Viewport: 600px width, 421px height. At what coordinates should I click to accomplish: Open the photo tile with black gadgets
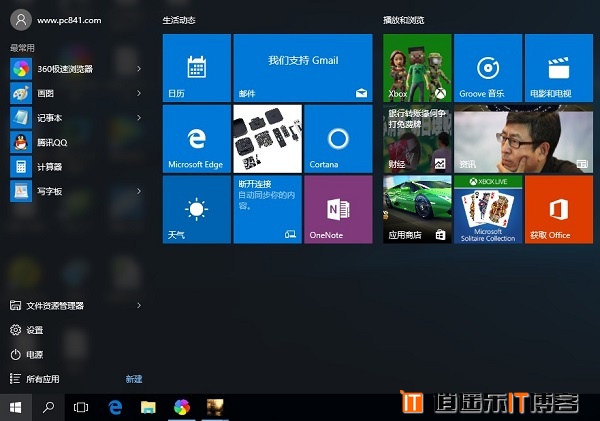click(267, 139)
